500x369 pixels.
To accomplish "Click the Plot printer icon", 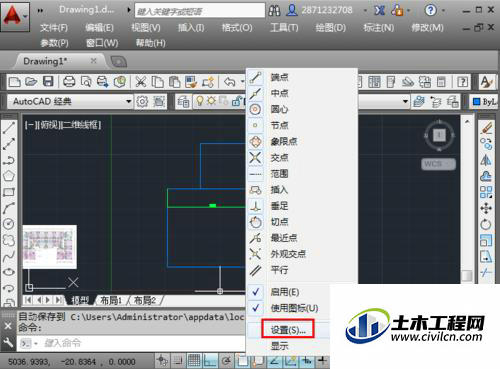I will click(x=69, y=82).
